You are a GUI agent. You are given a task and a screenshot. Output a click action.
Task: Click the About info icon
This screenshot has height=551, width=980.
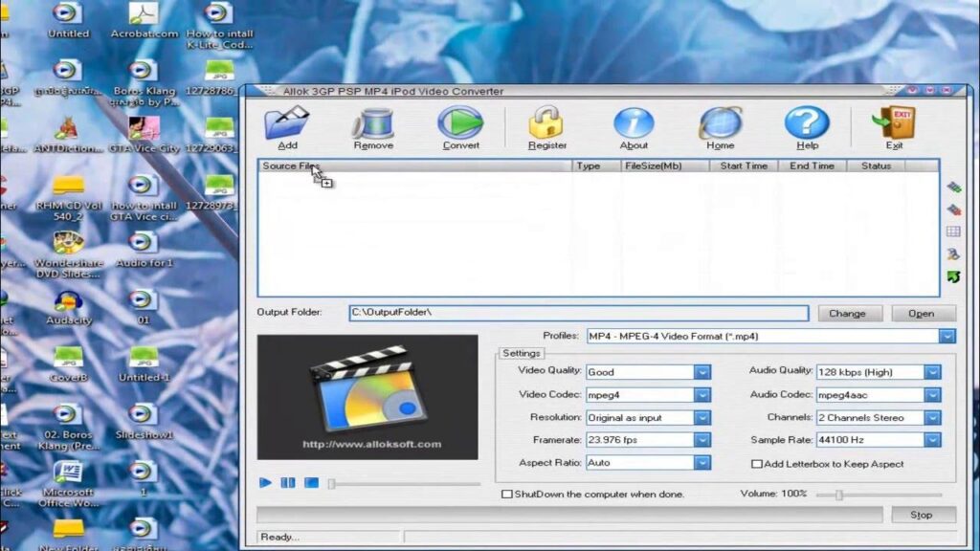click(x=633, y=123)
